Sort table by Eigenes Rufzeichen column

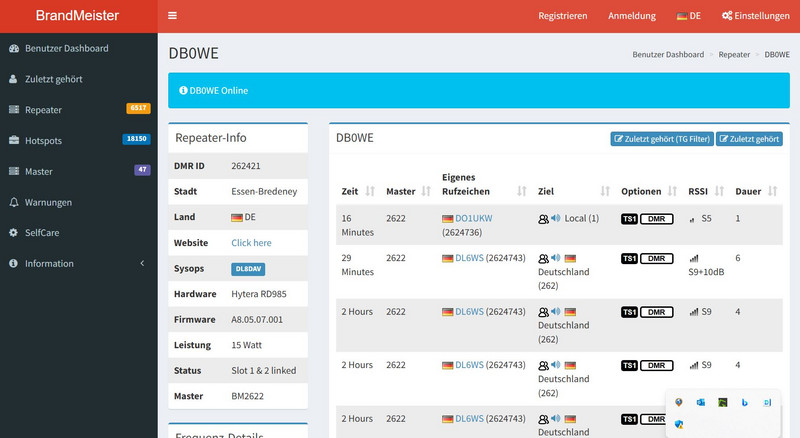point(484,184)
